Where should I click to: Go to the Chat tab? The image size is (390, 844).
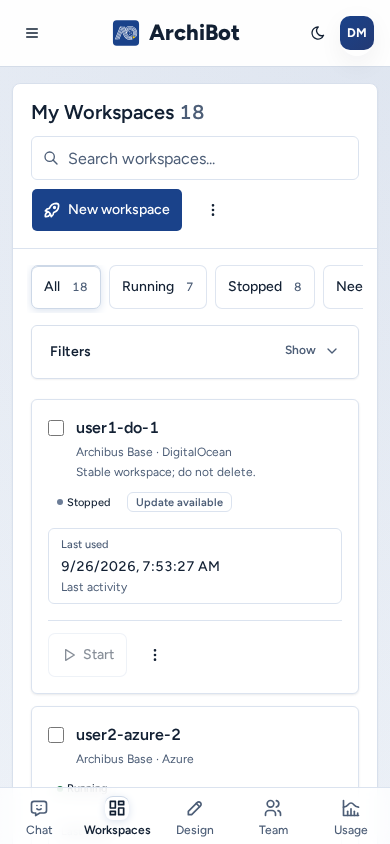(39, 817)
